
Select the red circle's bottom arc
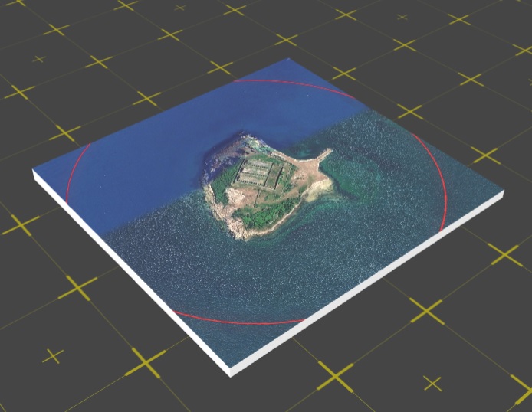pos(238,322)
